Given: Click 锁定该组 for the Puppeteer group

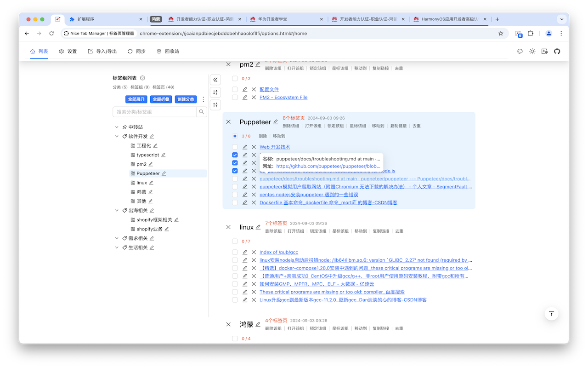Looking at the screenshot, I should point(335,126).
